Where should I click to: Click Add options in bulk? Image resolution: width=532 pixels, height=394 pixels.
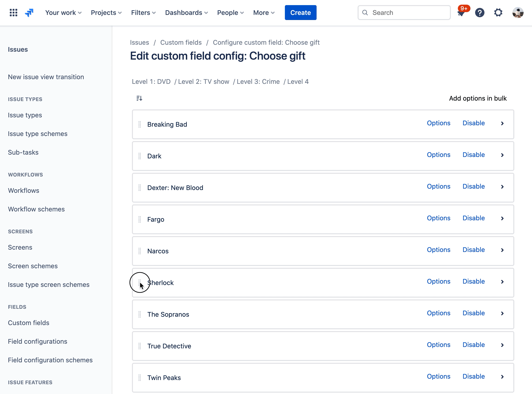477,98
